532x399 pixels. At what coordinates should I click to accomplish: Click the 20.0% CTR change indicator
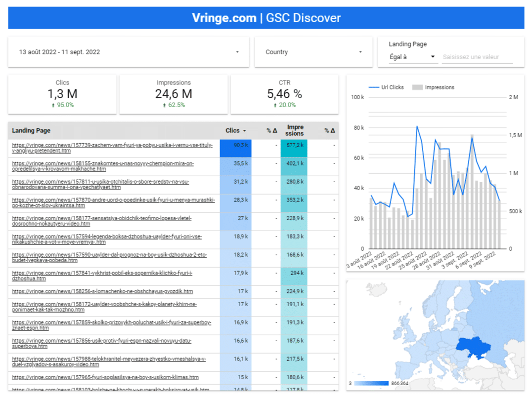click(x=285, y=105)
